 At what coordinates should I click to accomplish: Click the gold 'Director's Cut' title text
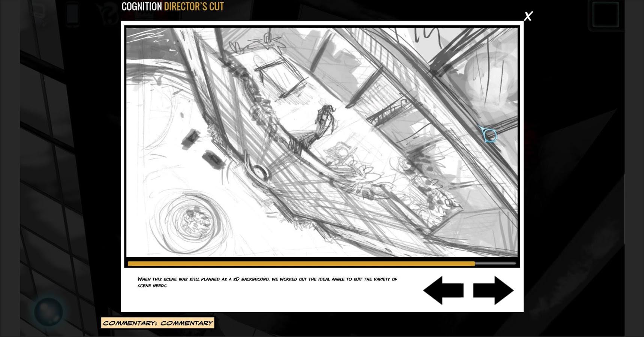coord(194,6)
